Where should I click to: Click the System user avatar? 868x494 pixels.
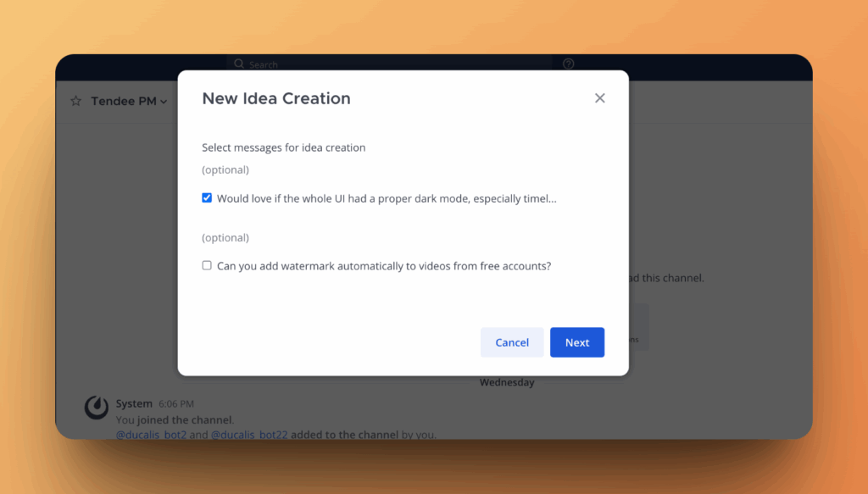pos(96,407)
